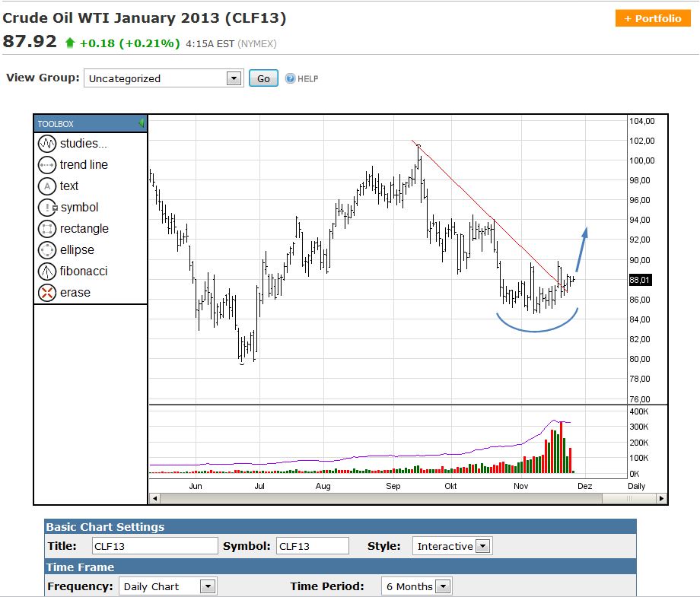The width and height of the screenshot is (700, 597).
Task: Open the symbol tool
Action: pos(68,208)
